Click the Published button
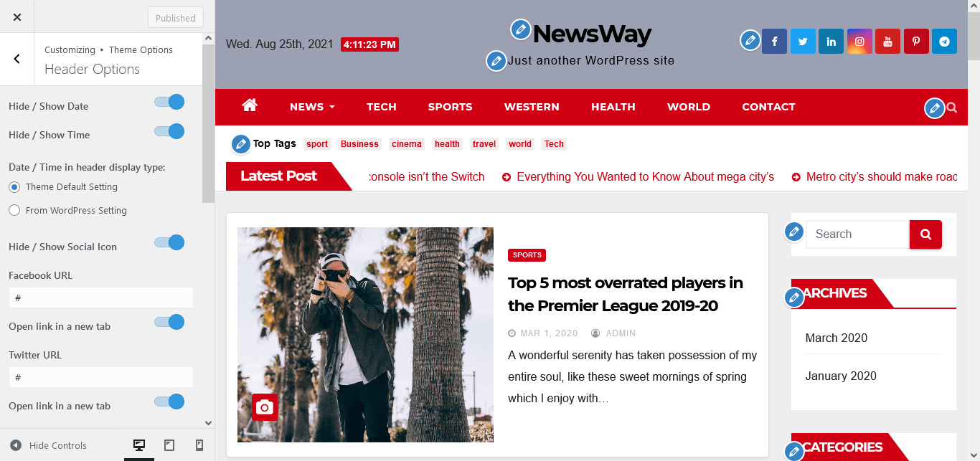This screenshot has width=980, height=461. click(176, 18)
